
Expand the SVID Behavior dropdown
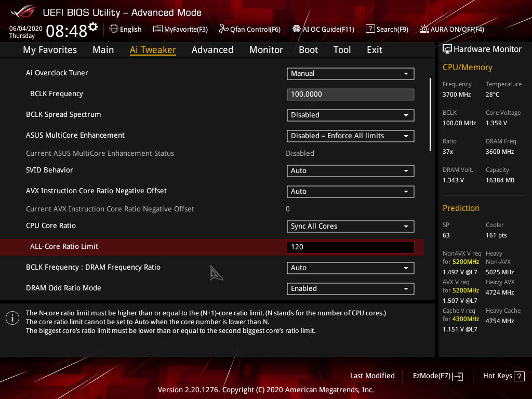tap(350, 170)
